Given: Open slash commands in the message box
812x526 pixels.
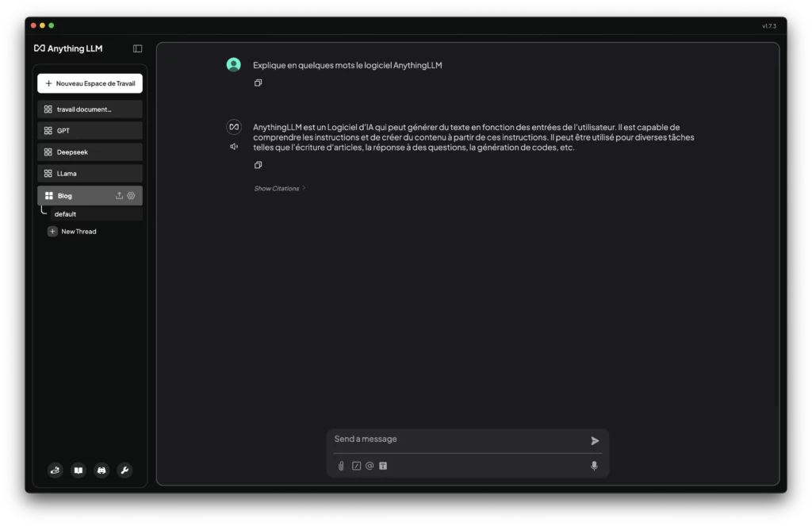Looking at the screenshot, I should point(356,466).
